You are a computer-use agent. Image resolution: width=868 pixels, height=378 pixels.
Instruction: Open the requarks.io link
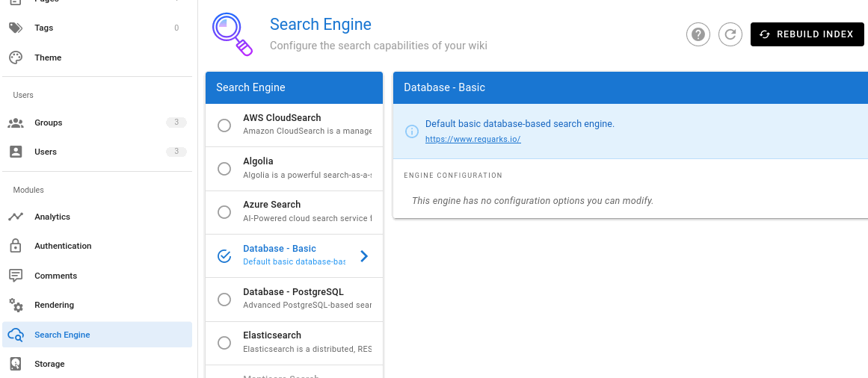[x=473, y=139]
